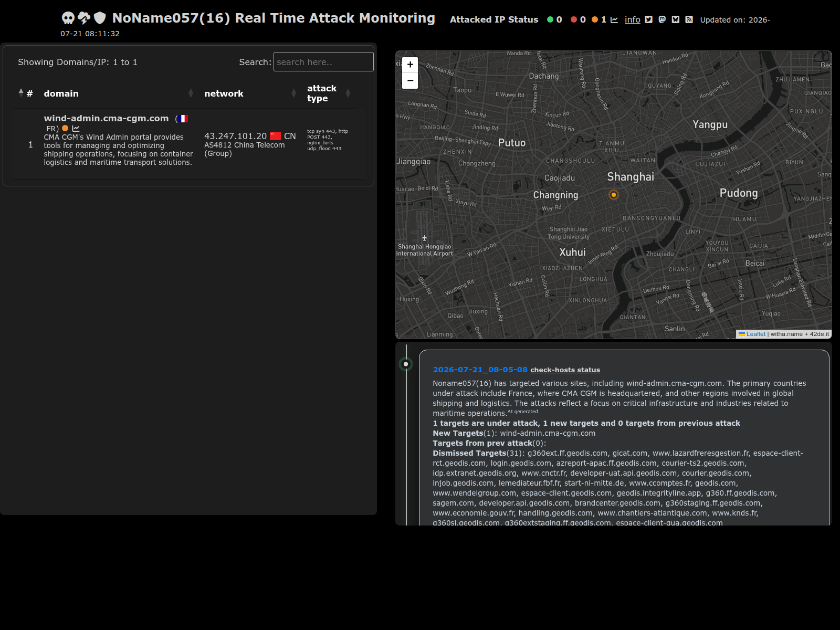Viewport: 840px width, 630px height.
Task: Click the orange status dot in the header
Action: click(x=595, y=19)
